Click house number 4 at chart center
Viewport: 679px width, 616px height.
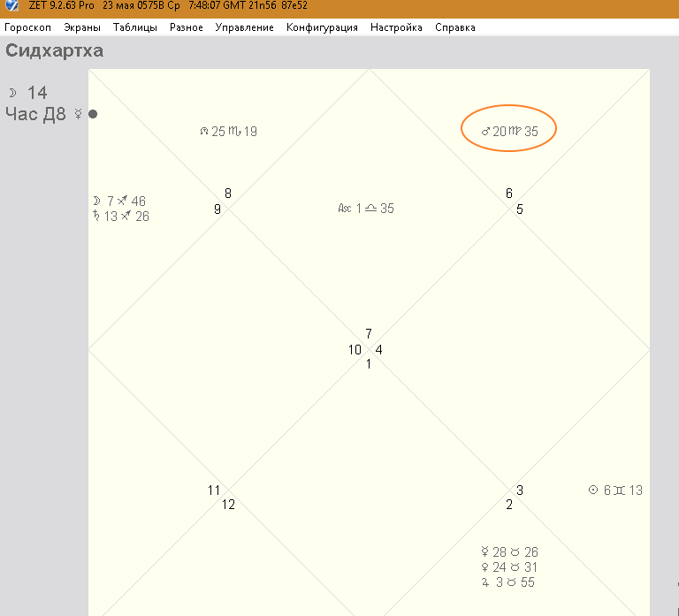pyautogui.click(x=379, y=349)
